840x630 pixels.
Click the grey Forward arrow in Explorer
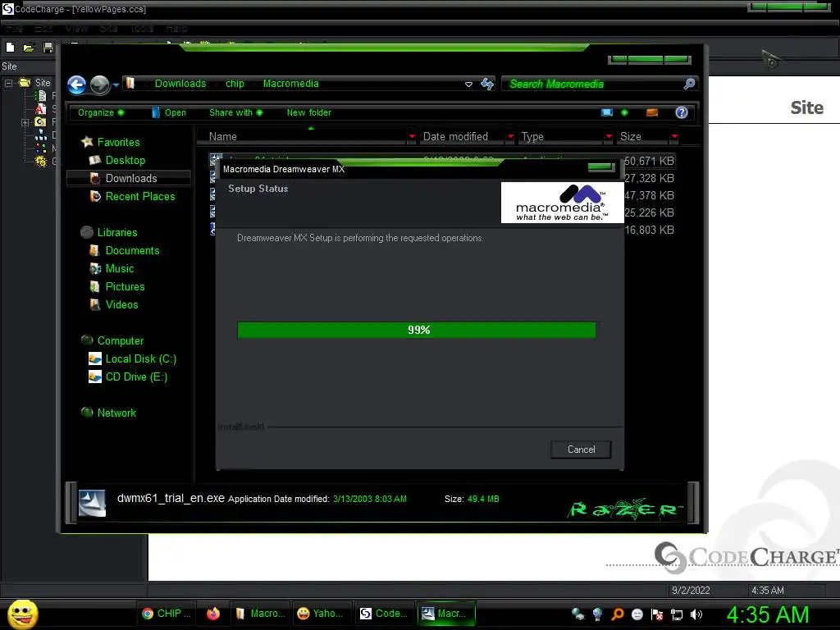coord(99,84)
